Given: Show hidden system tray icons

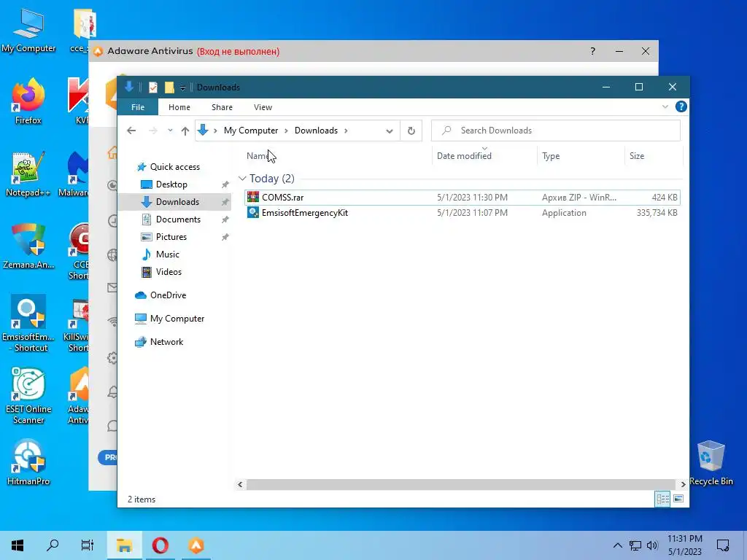Looking at the screenshot, I should (x=617, y=545).
